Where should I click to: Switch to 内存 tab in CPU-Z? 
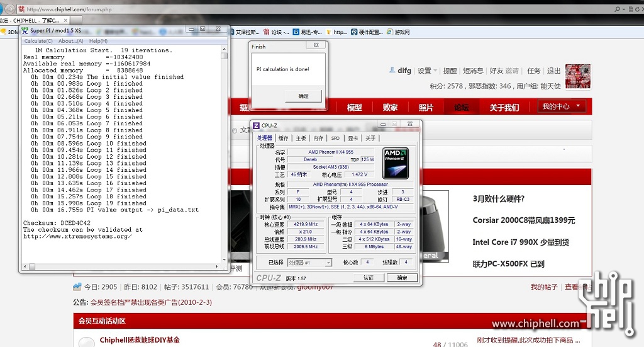click(318, 138)
